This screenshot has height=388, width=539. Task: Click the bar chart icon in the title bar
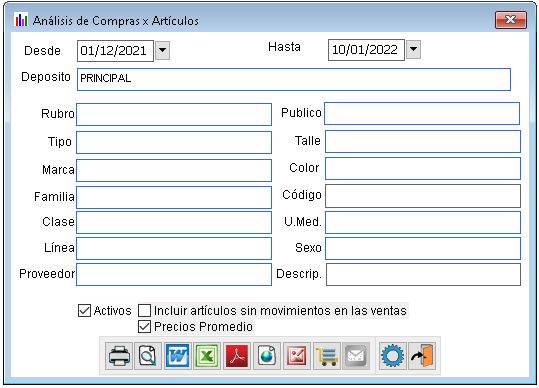tap(21, 20)
